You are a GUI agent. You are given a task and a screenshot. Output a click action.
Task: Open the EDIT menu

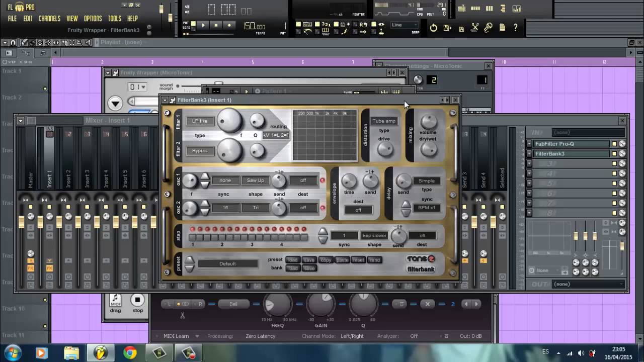point(28,19)
